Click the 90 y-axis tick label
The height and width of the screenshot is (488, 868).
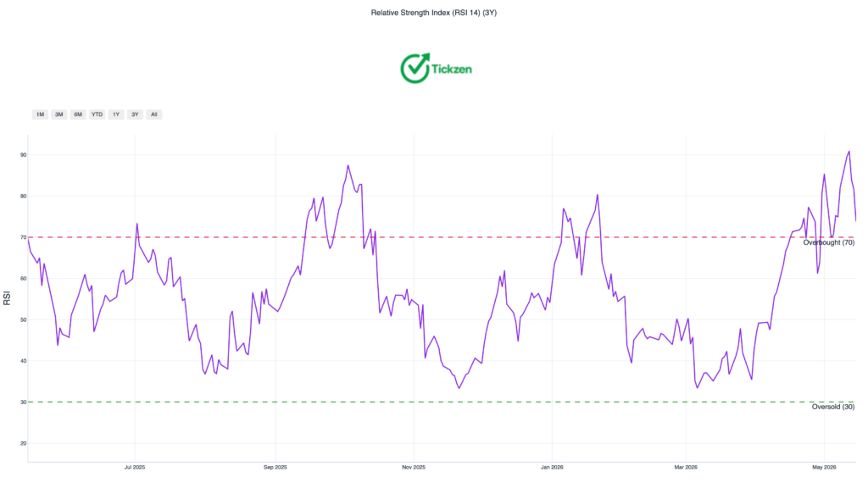pos(23,155)
